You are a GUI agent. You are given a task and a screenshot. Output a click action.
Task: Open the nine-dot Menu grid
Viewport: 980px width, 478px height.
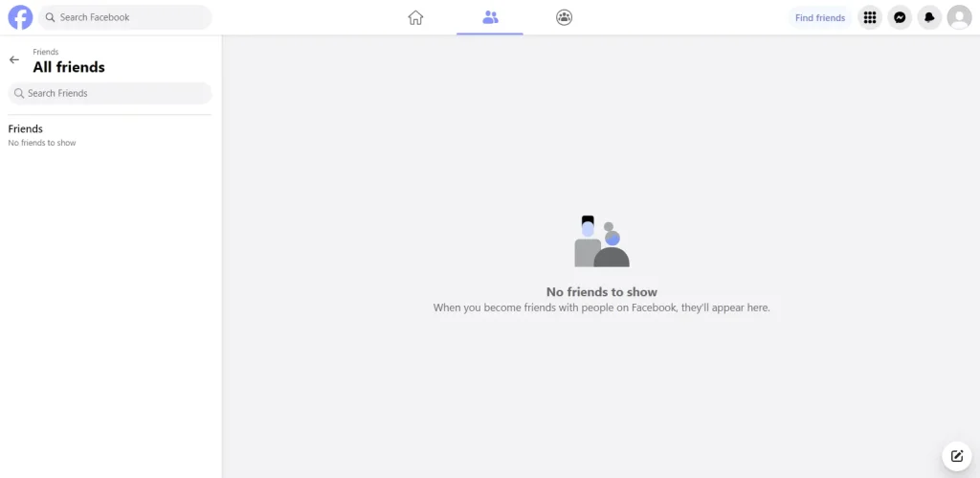coord(869,17)
